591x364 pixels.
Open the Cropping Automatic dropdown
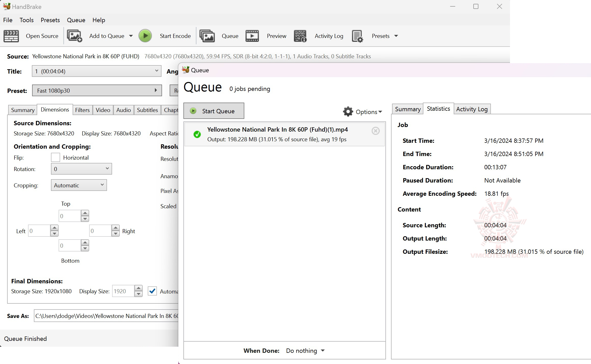[x=79, y=185]
